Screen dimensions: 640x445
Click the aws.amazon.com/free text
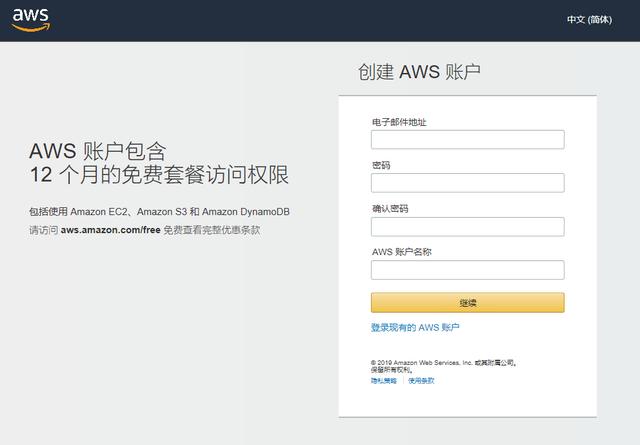coord(110,230)
